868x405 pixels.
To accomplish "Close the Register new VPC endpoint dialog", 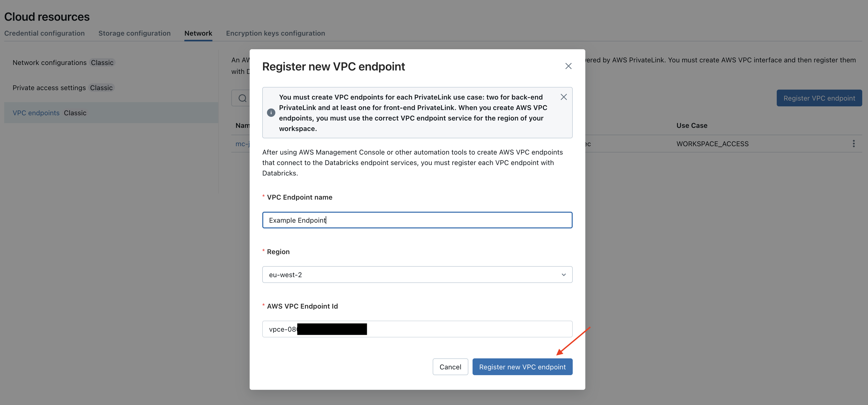I will pyautogui.click(x=568, y=66).
